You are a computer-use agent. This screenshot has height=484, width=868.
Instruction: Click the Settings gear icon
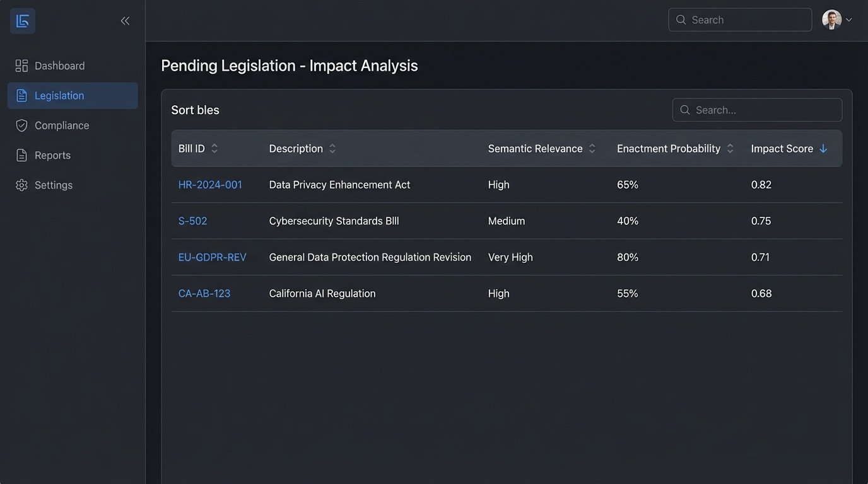[21, 185]
